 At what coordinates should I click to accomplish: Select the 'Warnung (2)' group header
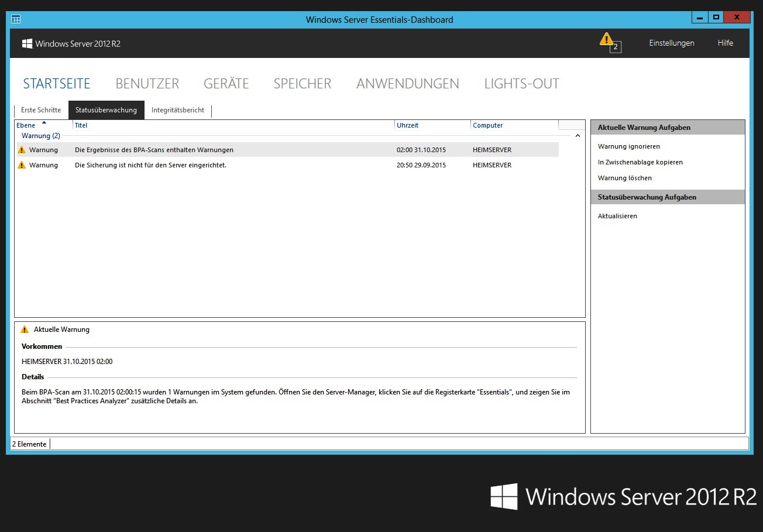(41, 136)
